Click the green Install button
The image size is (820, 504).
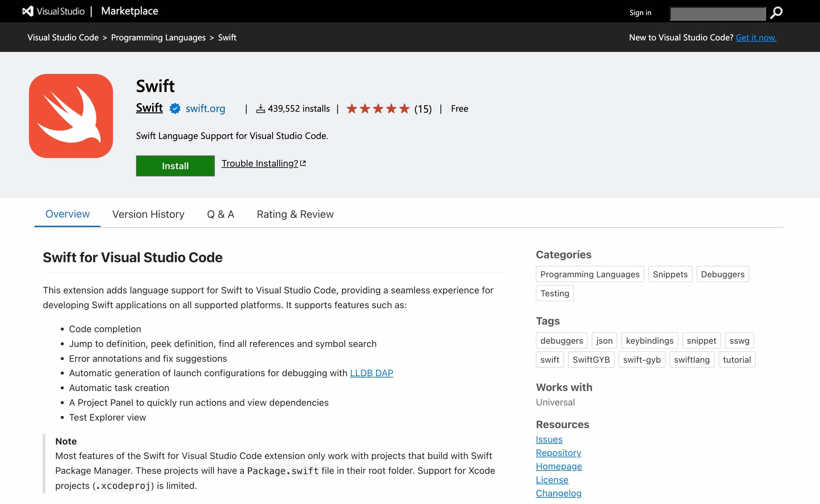pyautogui.click(x=175, y=166)
